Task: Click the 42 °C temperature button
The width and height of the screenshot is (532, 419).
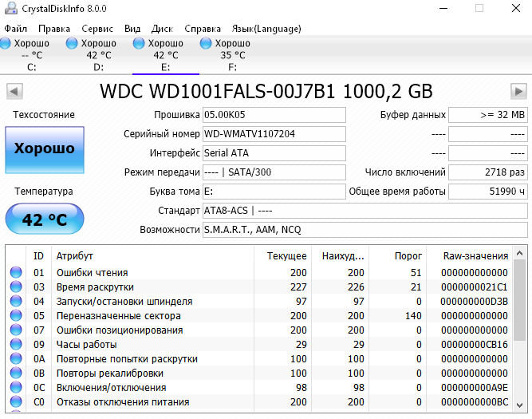Action: coord(45,219)
